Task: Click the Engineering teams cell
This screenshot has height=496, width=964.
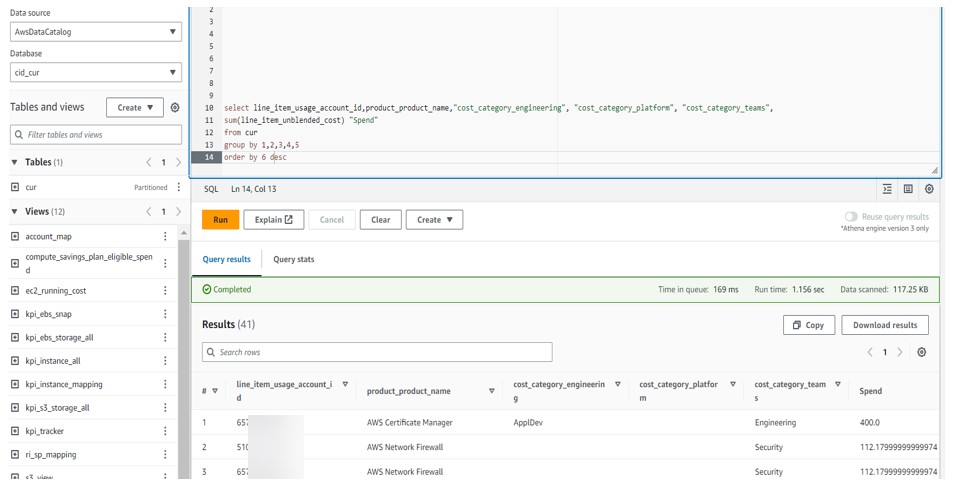Action: point(775,422)
